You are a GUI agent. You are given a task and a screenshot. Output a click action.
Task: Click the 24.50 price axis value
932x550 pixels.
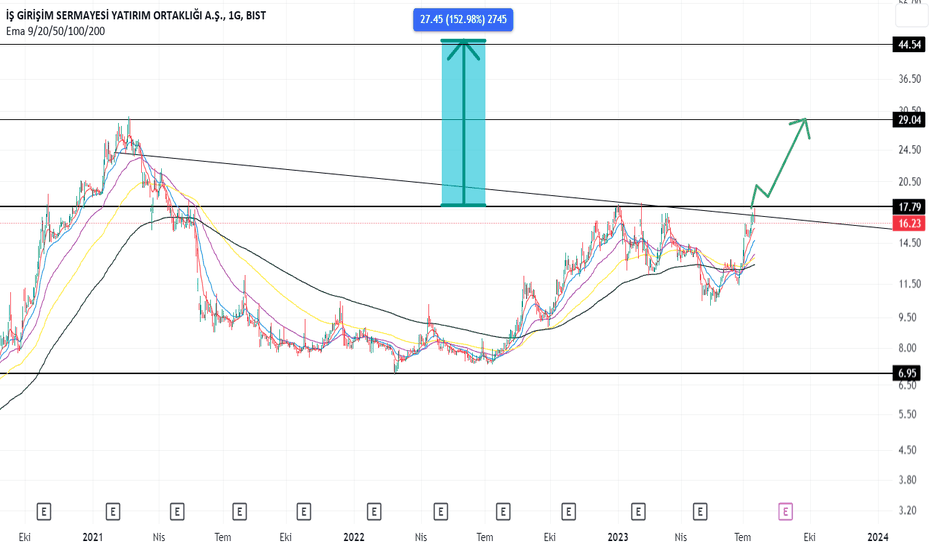(910, 150)
